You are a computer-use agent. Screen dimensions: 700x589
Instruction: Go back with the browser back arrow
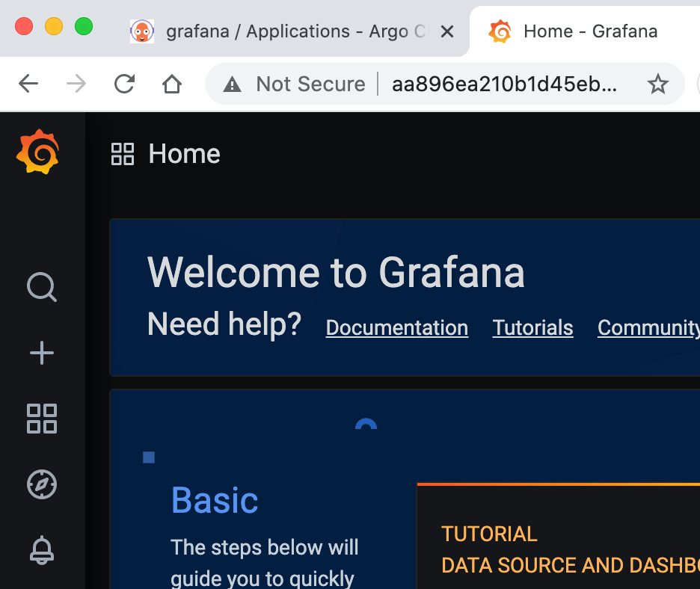pyautogui.click(x=28, y=84)
